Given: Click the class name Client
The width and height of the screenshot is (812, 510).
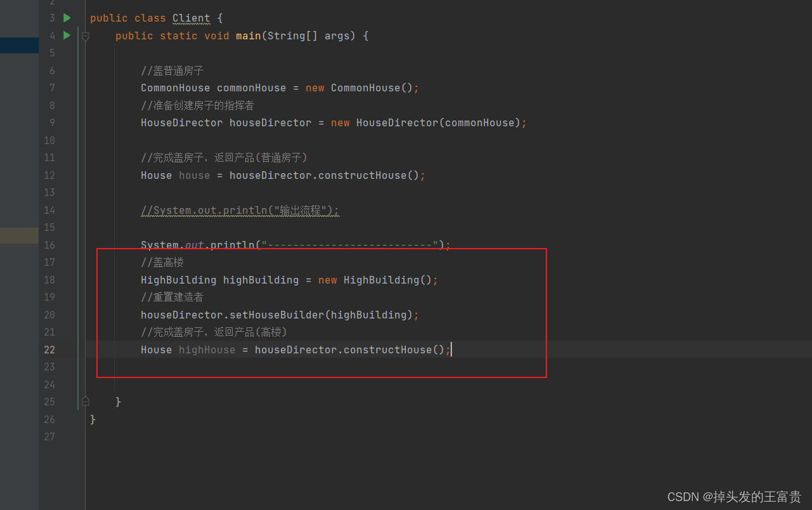Looking at the screenshot, I should (191, 18).
